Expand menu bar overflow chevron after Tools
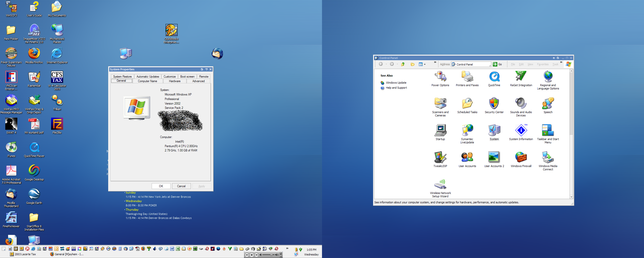Viewport: 644px width, 258px height. (561, 62)
